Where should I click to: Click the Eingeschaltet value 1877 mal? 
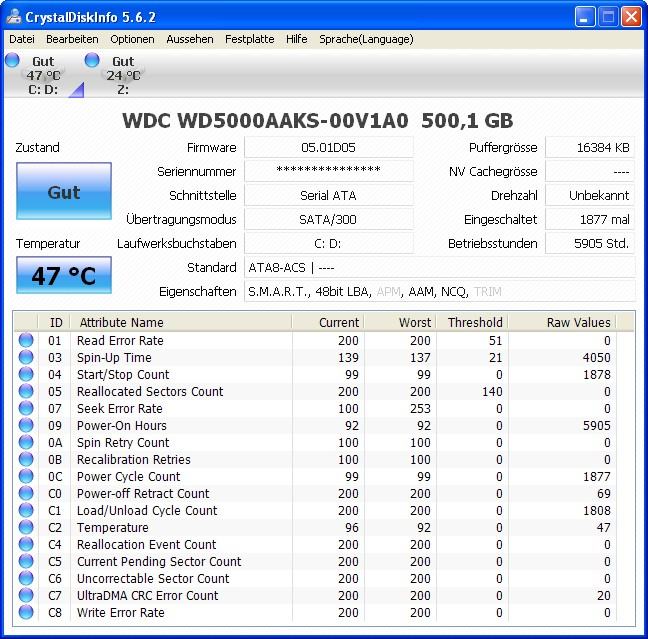coord(590,219)
